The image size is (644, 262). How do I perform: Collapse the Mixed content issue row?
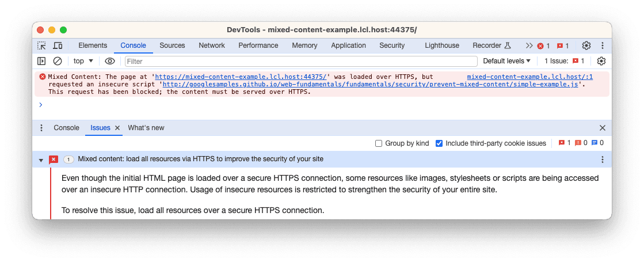click(41, 160)
